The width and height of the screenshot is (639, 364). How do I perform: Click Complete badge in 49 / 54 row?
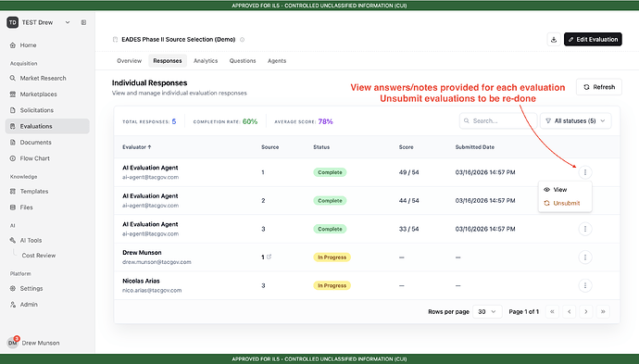[x=330, y=172]
